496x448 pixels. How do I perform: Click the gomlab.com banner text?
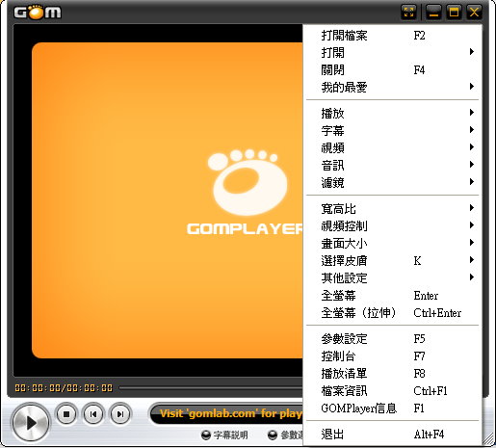pos(231,413)
